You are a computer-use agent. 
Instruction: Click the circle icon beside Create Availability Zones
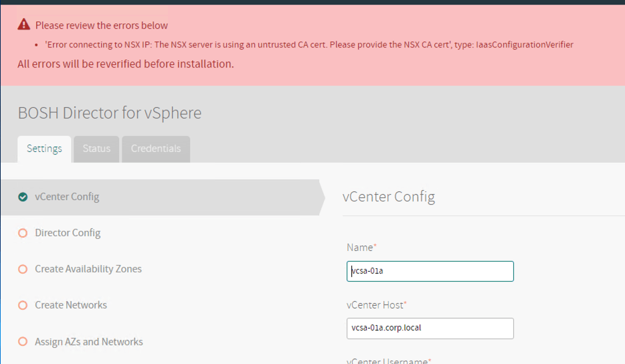pyautogui.click(x=23, y=269)
